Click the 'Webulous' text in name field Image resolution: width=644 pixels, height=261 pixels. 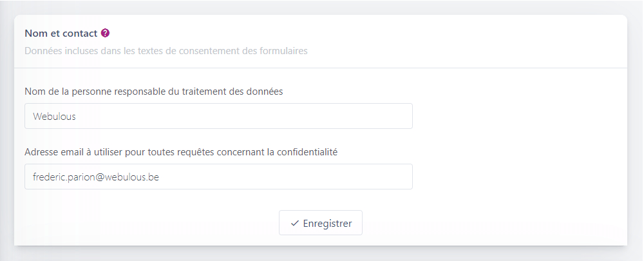pos(54,116)
